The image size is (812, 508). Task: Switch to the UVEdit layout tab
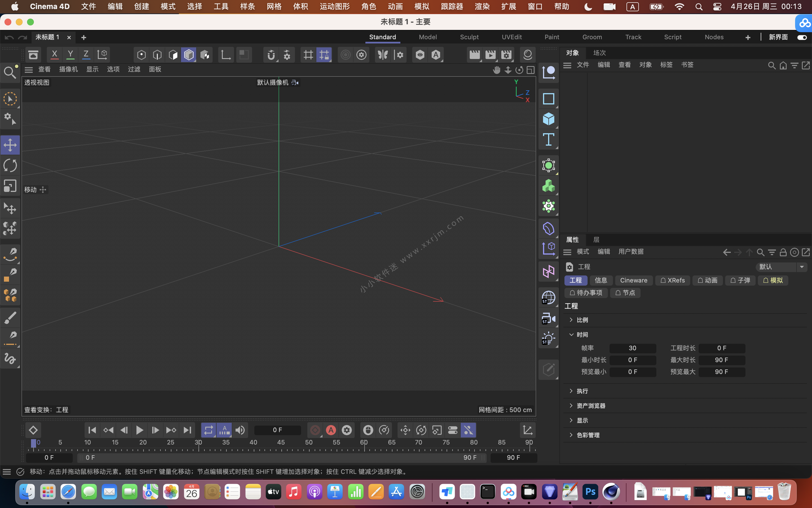tap(511, 37)
